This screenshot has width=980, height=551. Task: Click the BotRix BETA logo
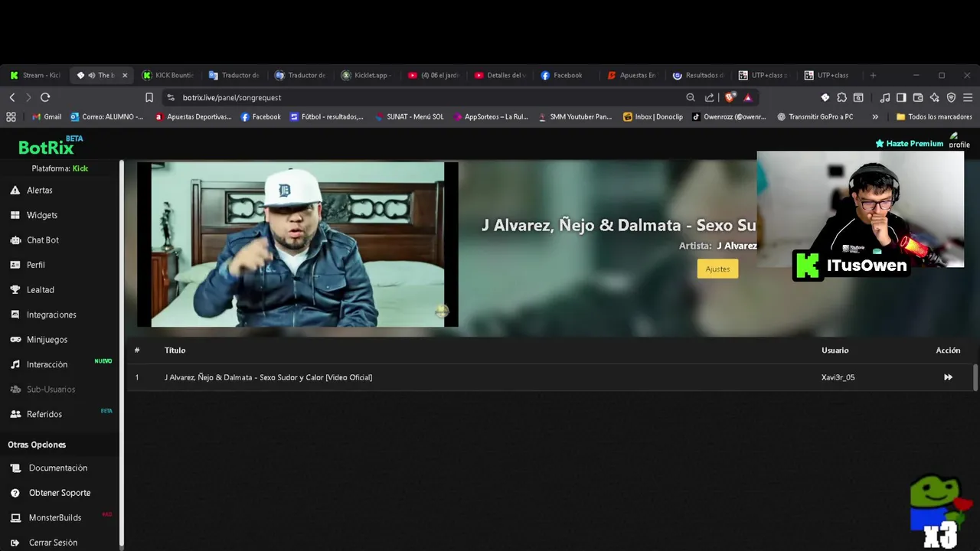51,145
